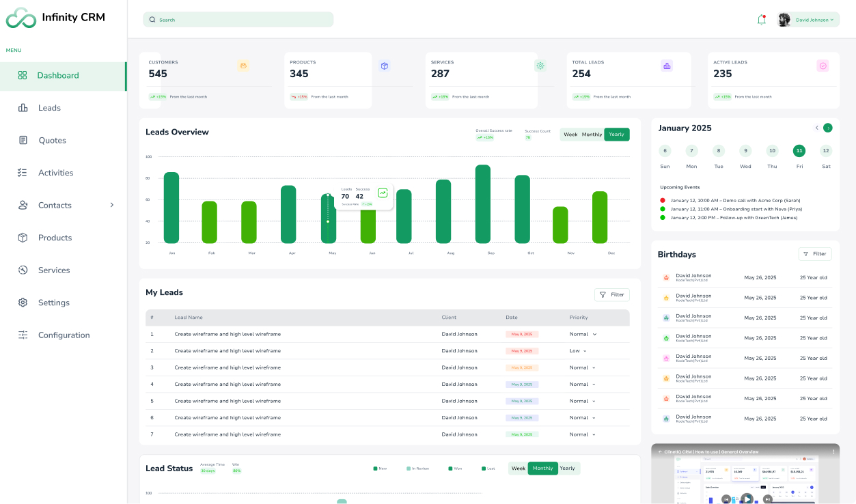Viewport: 856px width, 504px height.
Task: Open the Services page from sidebar
Action: click(x=54, y=270)
